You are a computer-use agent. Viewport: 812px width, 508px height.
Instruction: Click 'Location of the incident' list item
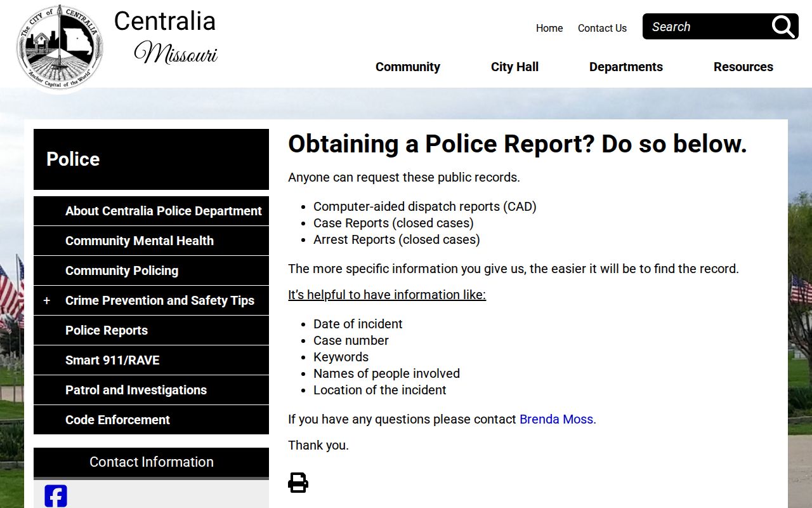[x=380, y=390]
